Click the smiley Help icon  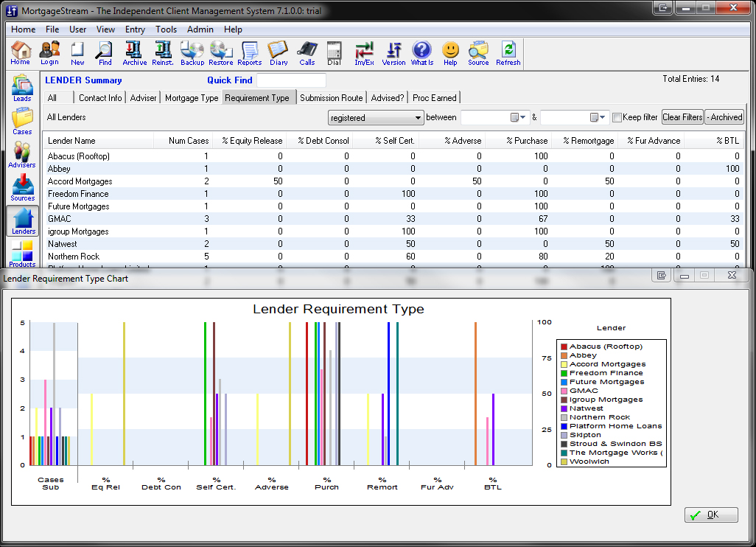450,53
